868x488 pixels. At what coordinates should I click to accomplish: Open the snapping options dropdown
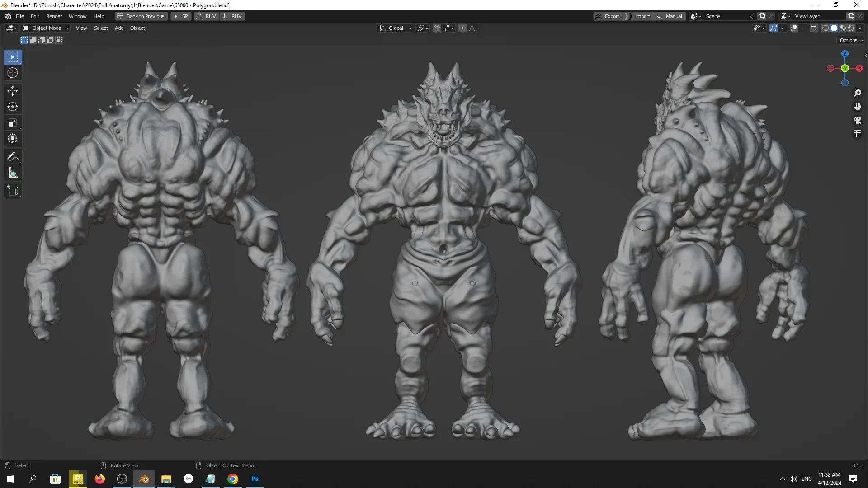coord(448,28)
